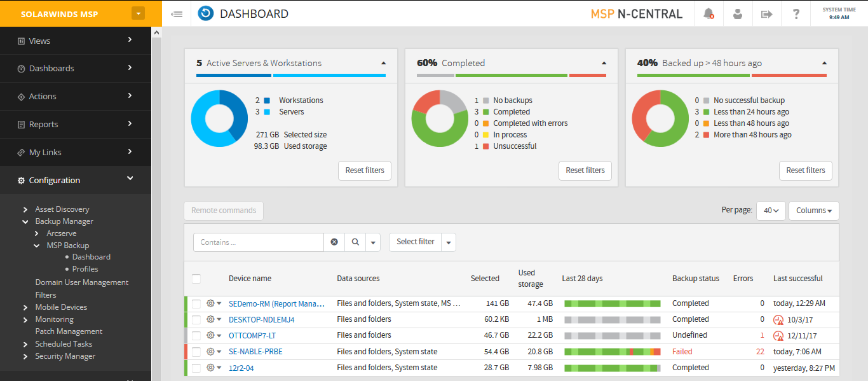Open the Select filter dropdown arrow
Image resolution: width=868 pixels, height=381 pixels.
coord(448,242)
